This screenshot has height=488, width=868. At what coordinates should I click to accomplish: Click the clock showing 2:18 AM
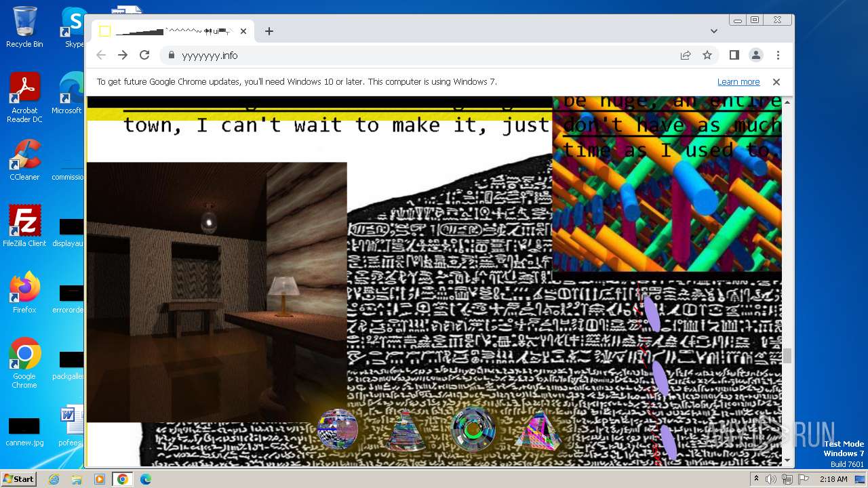833,479
